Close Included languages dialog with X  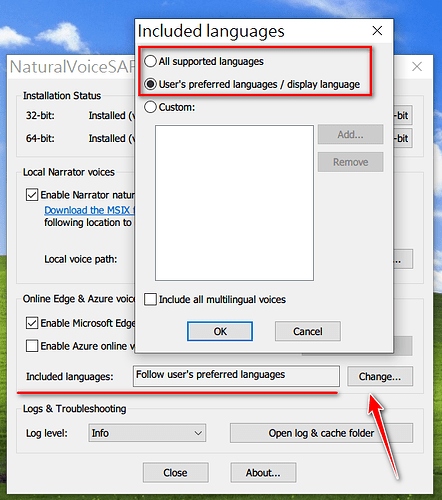[x=377, y=31]
